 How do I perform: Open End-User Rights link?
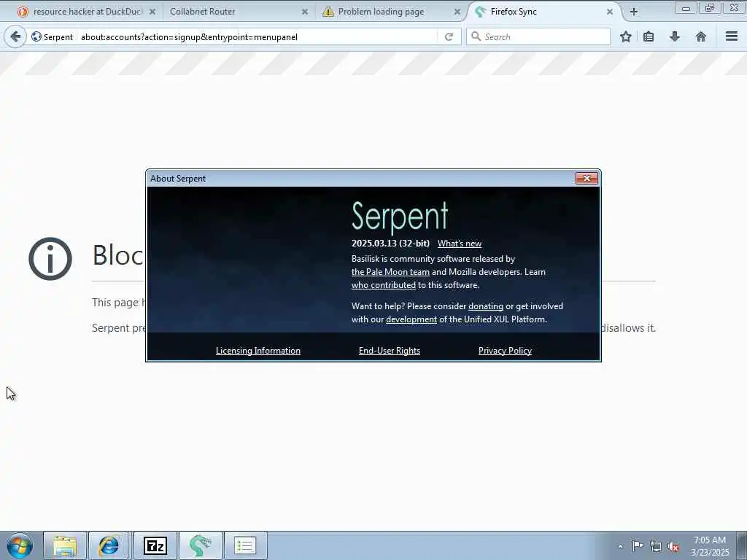pos(390,351)
